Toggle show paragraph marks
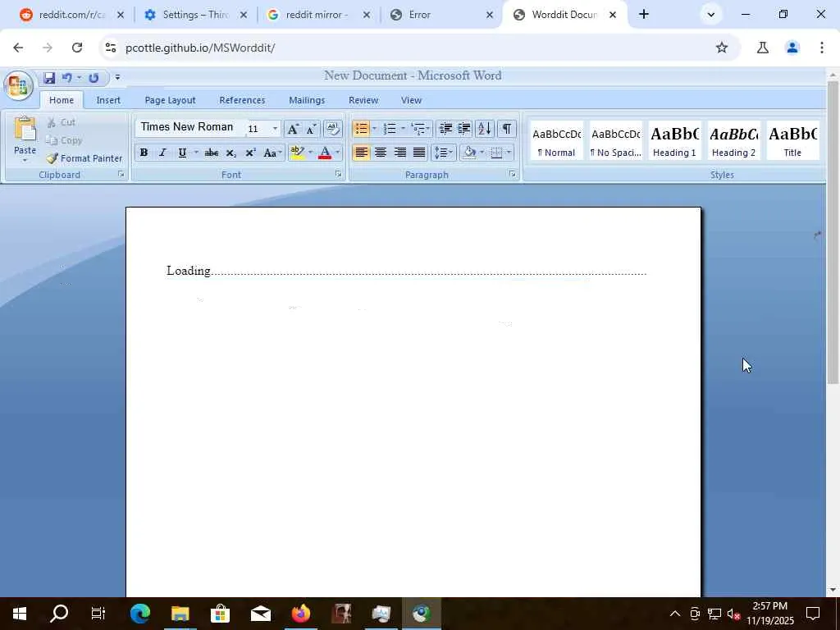This screenshot has width=840, height=630. (x=507, y=129)
